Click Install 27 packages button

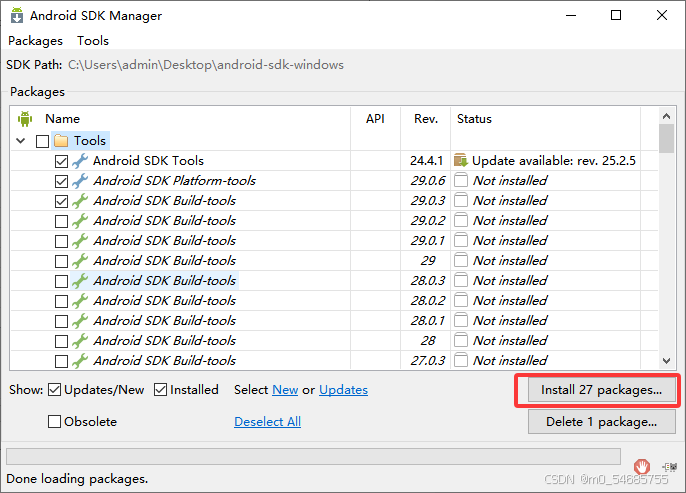point(602,390)
